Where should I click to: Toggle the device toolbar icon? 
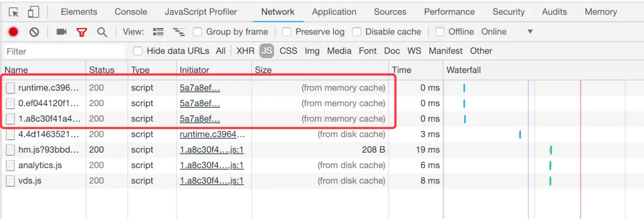[33, 12]
